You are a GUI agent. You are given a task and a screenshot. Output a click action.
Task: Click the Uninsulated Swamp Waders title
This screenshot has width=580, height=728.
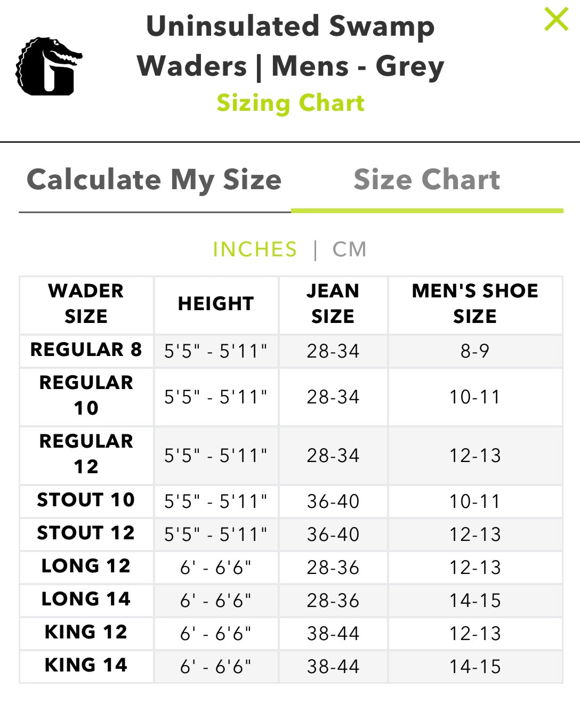coord(291,46)
